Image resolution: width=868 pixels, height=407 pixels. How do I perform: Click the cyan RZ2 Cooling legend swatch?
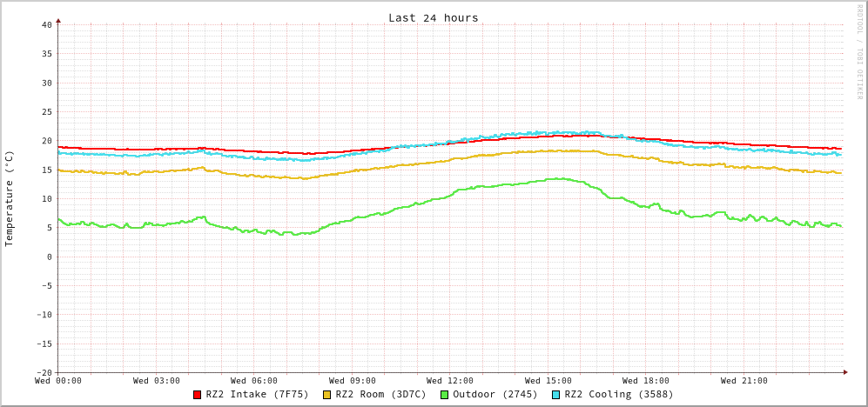tap(556, 395)
